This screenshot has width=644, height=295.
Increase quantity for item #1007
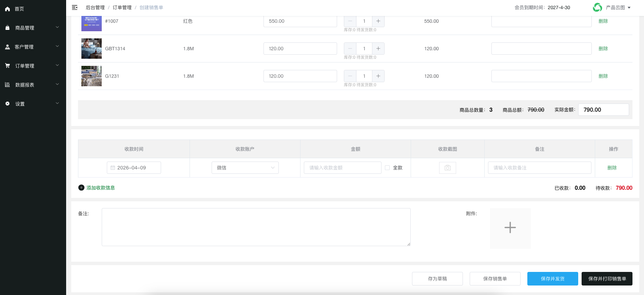(x=378, y=21)
